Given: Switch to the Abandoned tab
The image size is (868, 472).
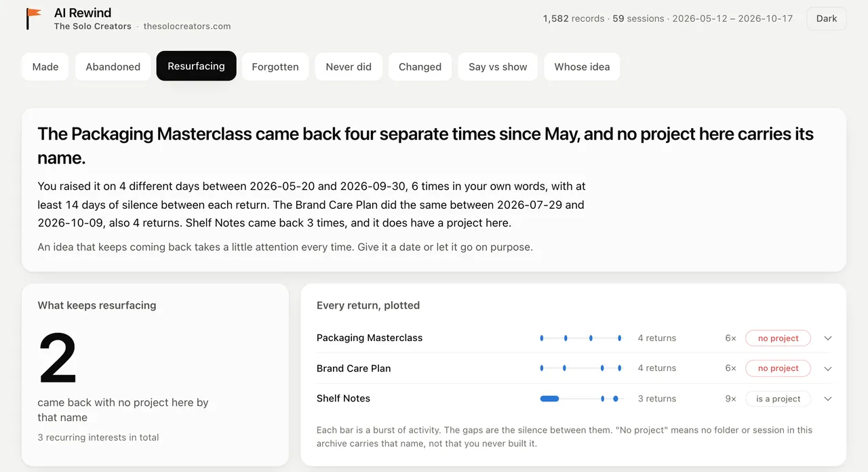Looking at the screenshot, I should (x=113, y=66).
